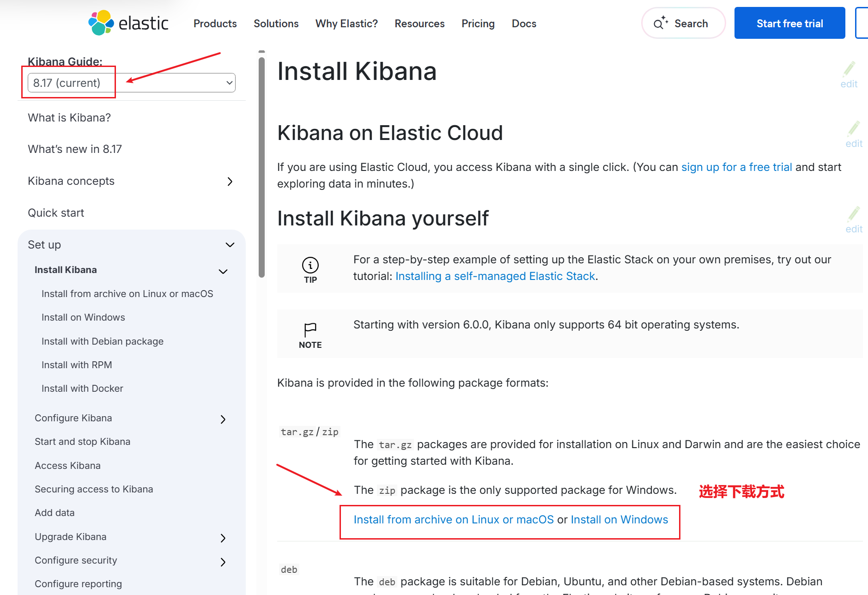Open Install on Windows link in content

click(x=619, y=520)
